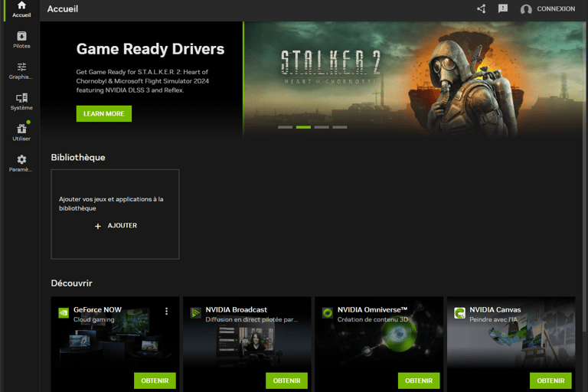The height and width of the screenshot is (392, 588).
Task: Open the Utiliser rewards gift icon
Action: coord(21,132)
